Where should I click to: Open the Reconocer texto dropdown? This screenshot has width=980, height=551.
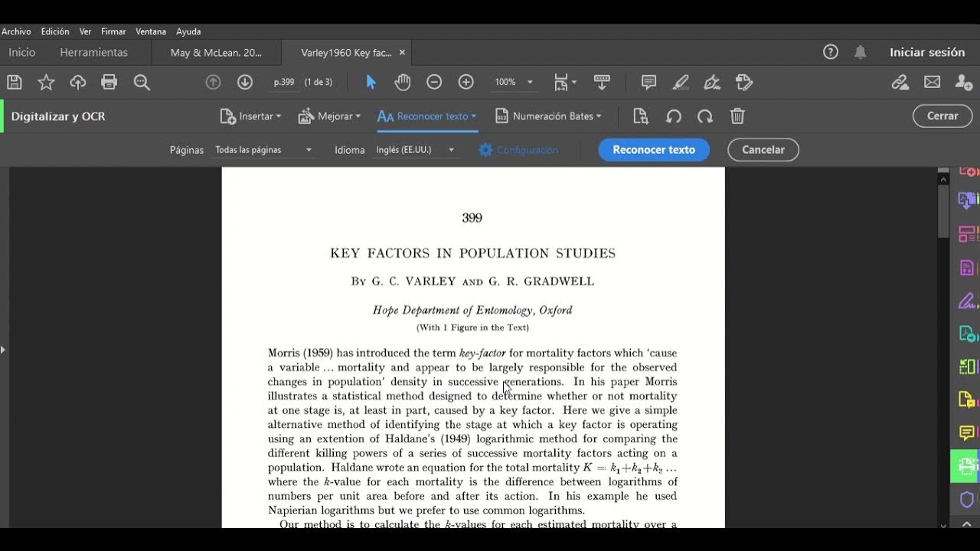(x=426, y=116)
